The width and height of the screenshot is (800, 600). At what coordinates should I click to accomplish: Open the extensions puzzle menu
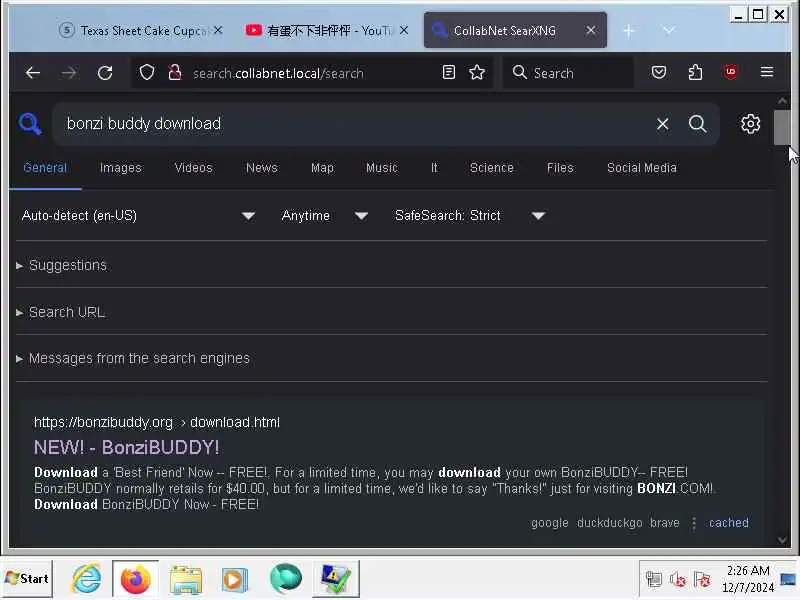(x=695, y=72)
